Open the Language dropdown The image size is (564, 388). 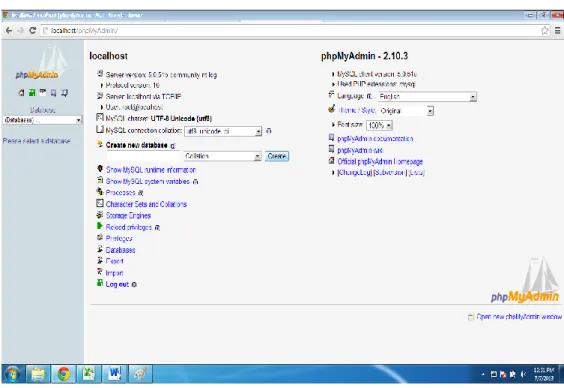tap(427, 96)
